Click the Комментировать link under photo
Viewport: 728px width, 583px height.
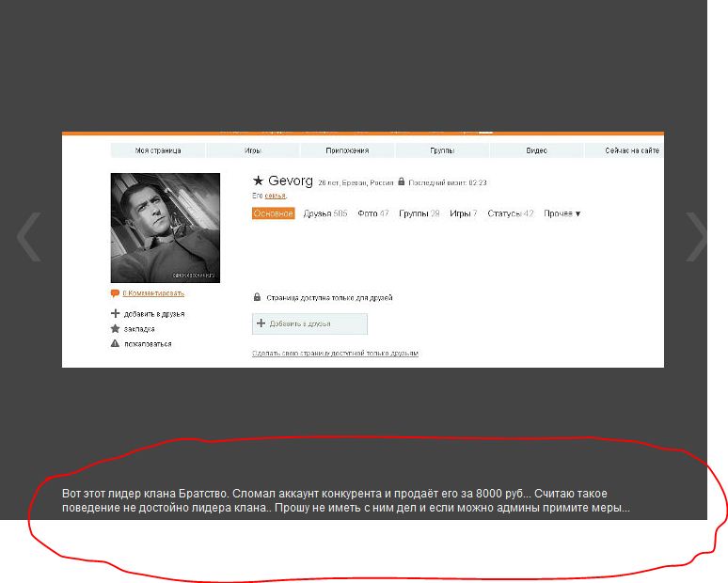tap(153, 293)
